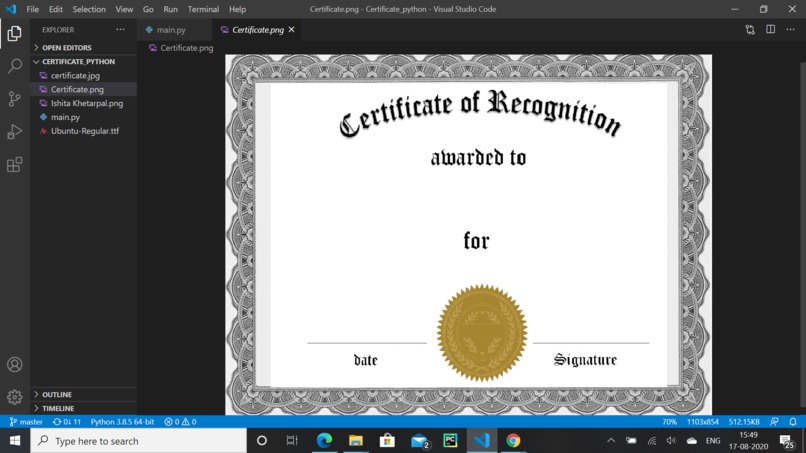Expand the Open Editors section
This screenshot has width=806, height=453.
83,47
